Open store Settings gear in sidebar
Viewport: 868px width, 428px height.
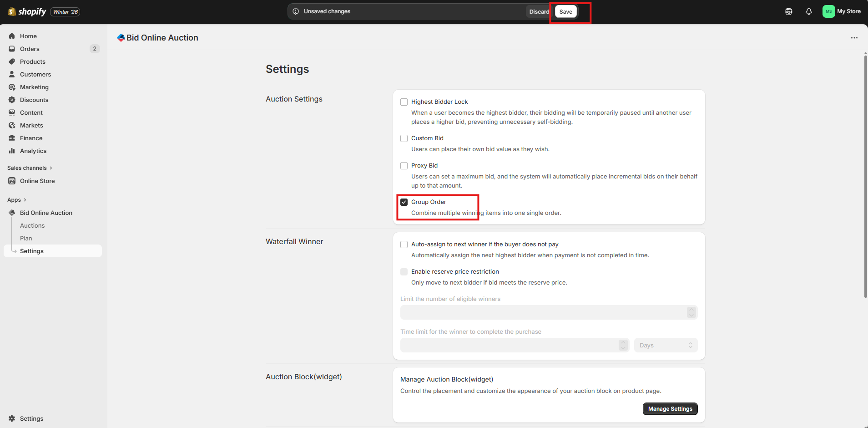pos(12,418)
